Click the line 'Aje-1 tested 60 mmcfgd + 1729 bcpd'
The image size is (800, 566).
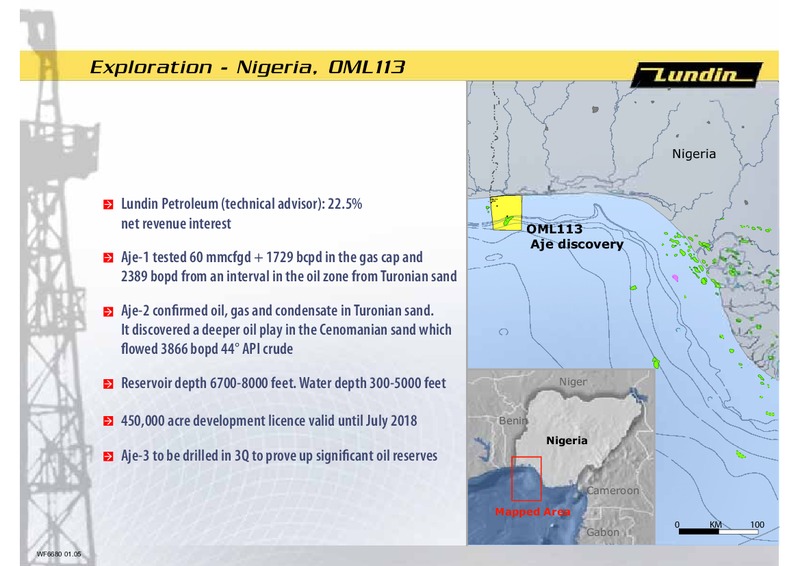(x=272, y=257)
